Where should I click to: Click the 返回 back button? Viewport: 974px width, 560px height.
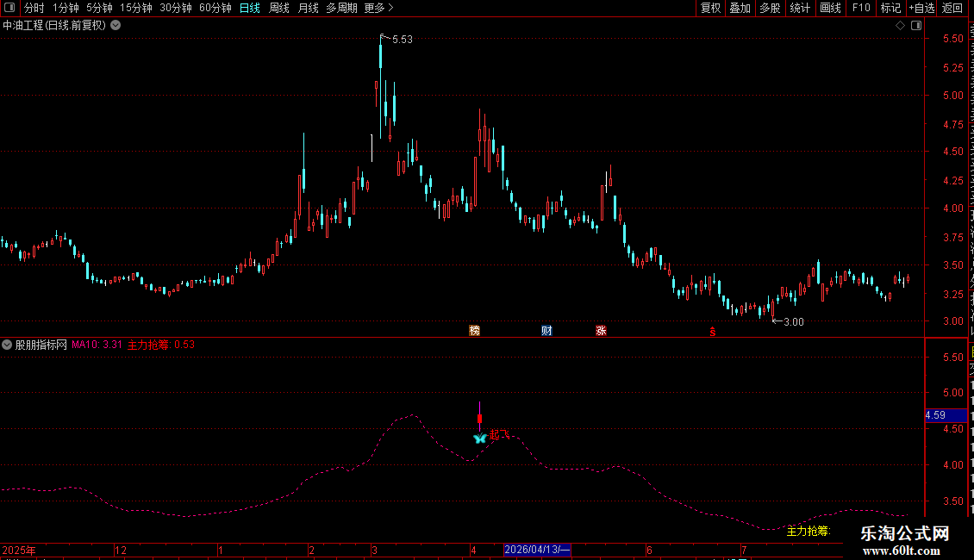pyautogui.click(x=952, y=8)
